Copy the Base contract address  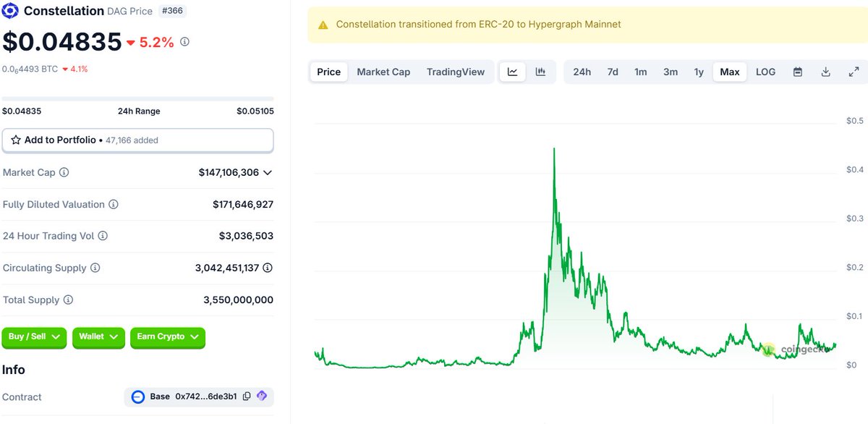[247, 397]
